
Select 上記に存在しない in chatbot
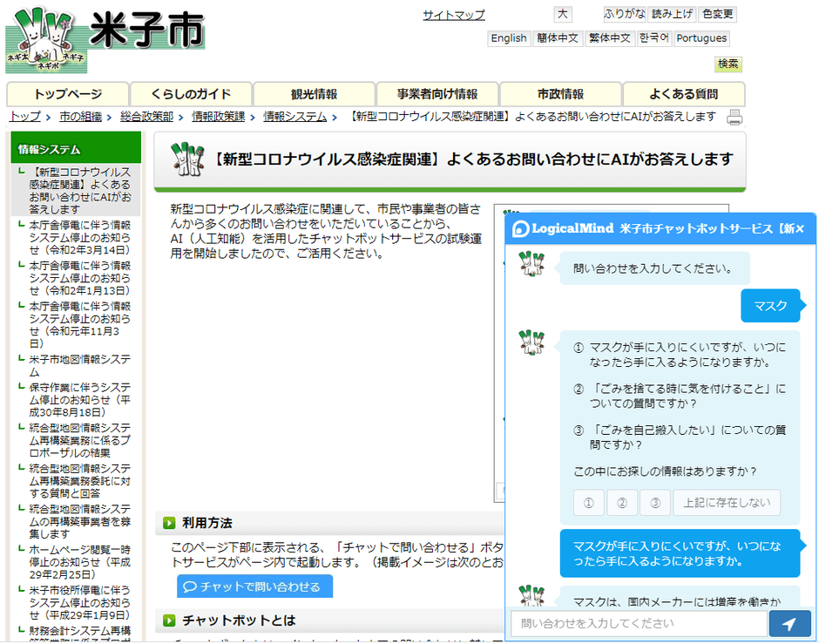(x=728, y=503)
